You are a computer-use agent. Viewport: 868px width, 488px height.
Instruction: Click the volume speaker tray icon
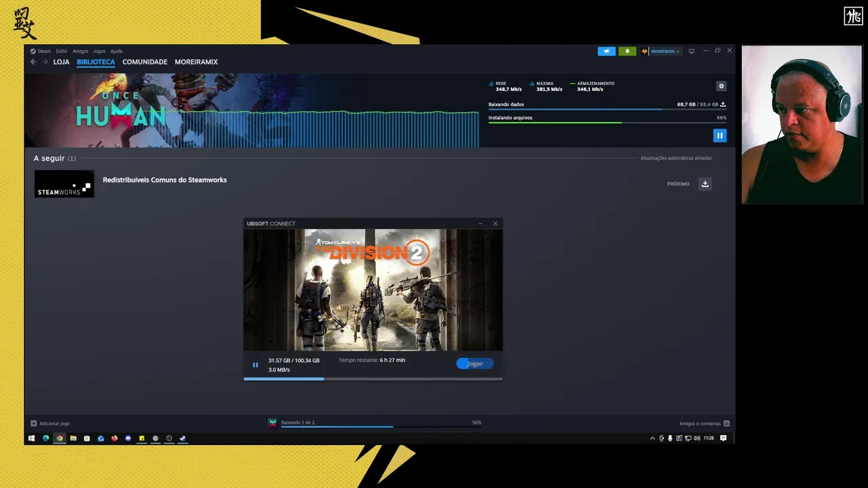[697, 439]
